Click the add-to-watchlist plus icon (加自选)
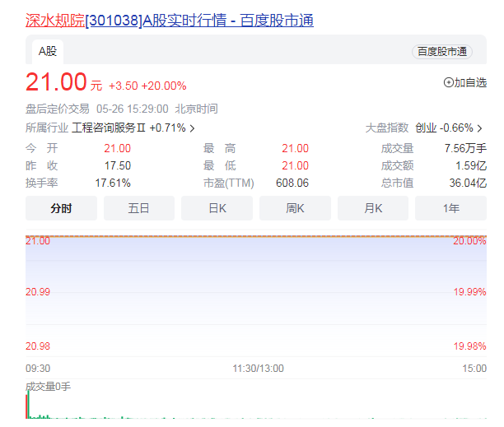Image resolution: width=504 pixels, height=427 pixels. point(449,82)
